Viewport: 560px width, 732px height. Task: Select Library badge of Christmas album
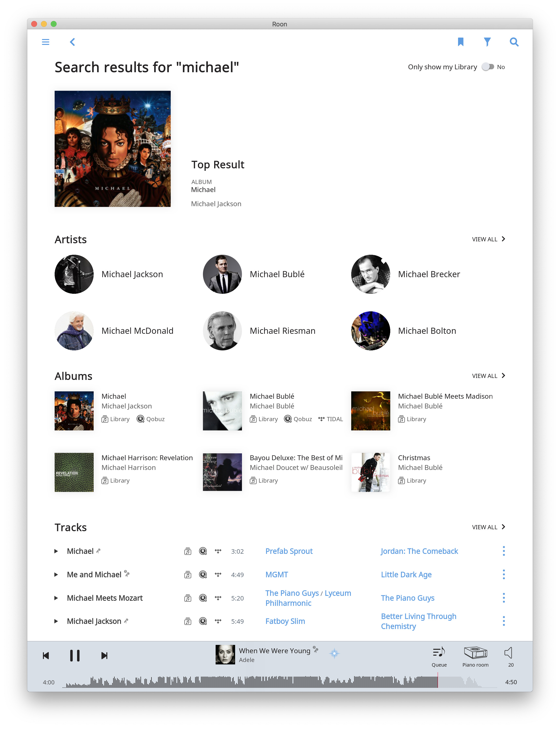coord(412,480)
